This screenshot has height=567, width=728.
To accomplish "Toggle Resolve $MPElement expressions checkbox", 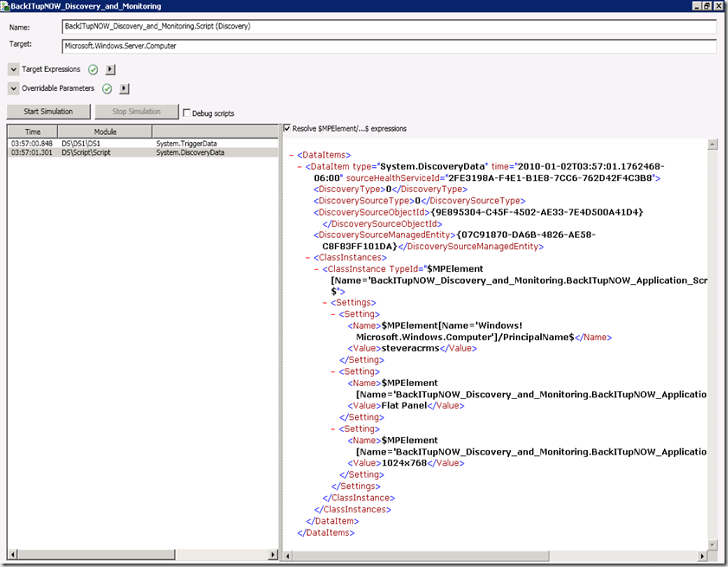I will tap(287, 128).
